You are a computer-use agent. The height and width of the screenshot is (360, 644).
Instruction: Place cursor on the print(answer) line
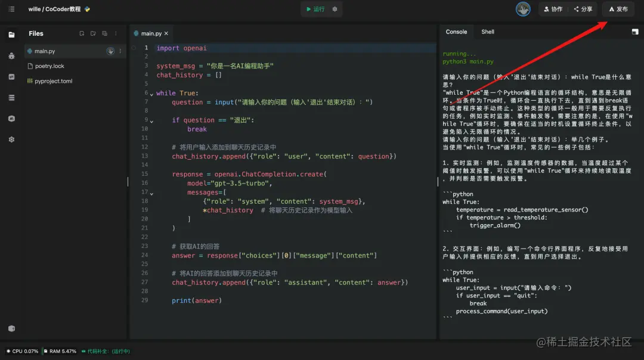pyautogui.click(x=197, y=300)
